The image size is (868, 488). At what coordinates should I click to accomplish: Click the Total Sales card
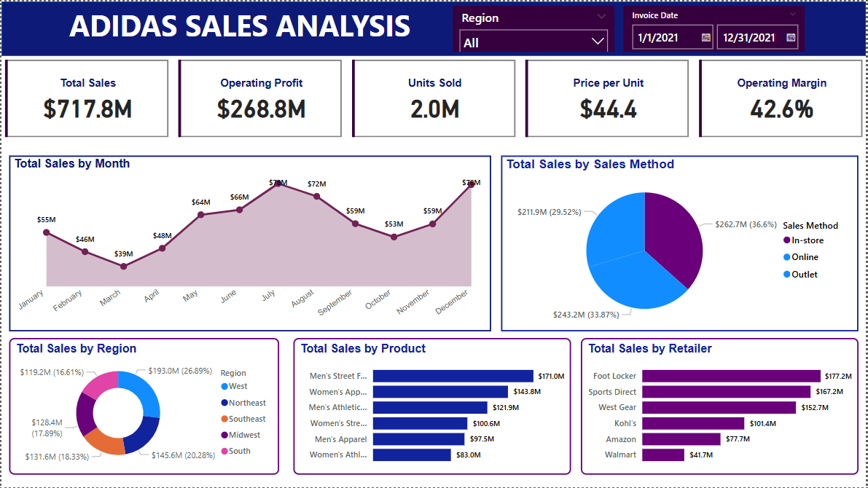point(87,98)
